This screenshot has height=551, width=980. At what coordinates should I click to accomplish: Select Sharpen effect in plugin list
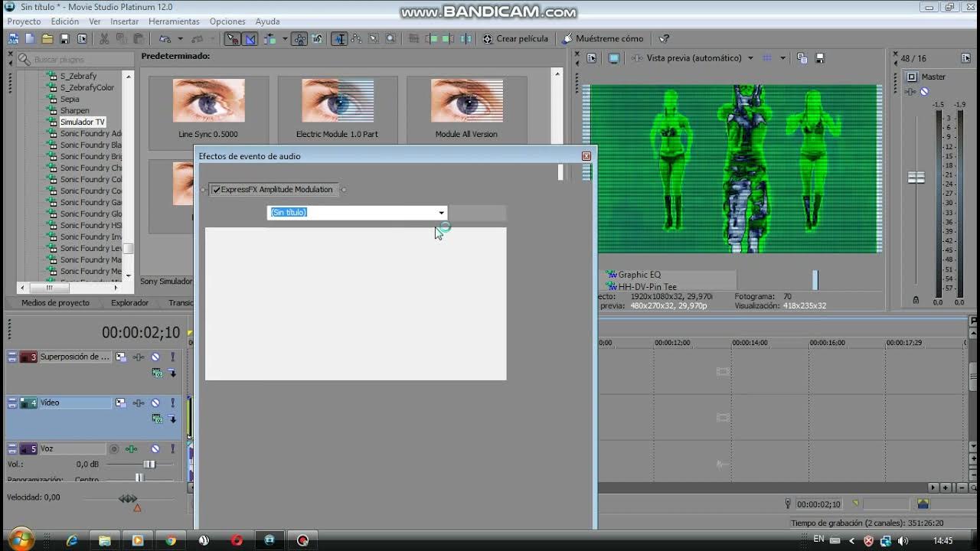point(74,110)
